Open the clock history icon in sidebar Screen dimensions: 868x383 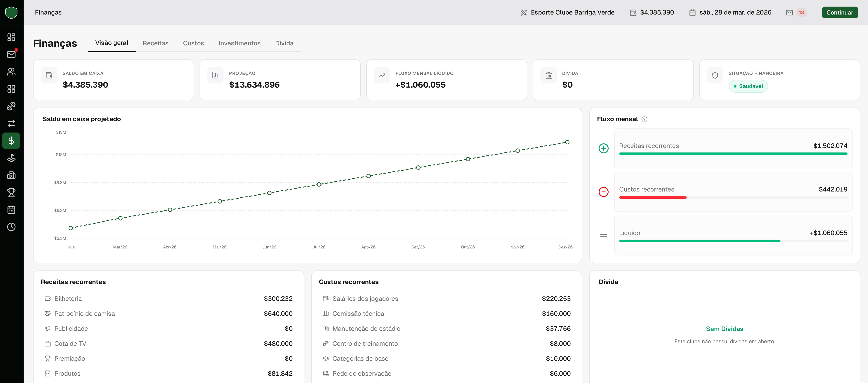coord(11,227)
